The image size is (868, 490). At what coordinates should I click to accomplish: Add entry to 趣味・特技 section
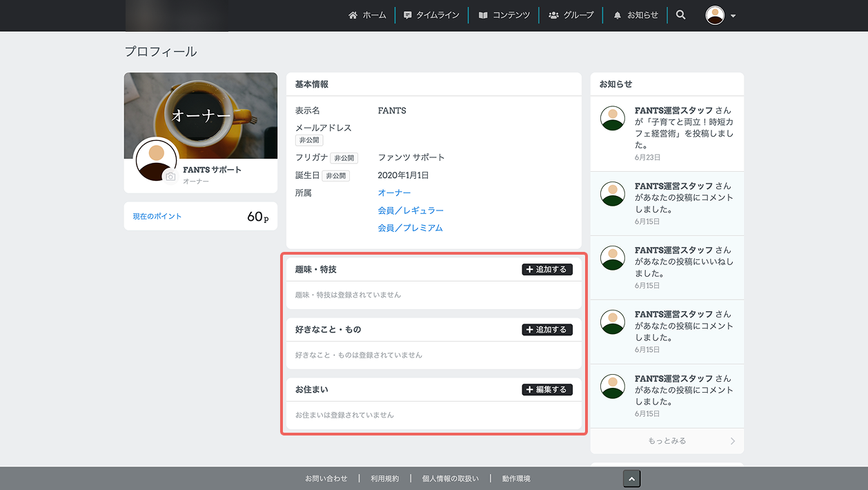pos(547,269)
